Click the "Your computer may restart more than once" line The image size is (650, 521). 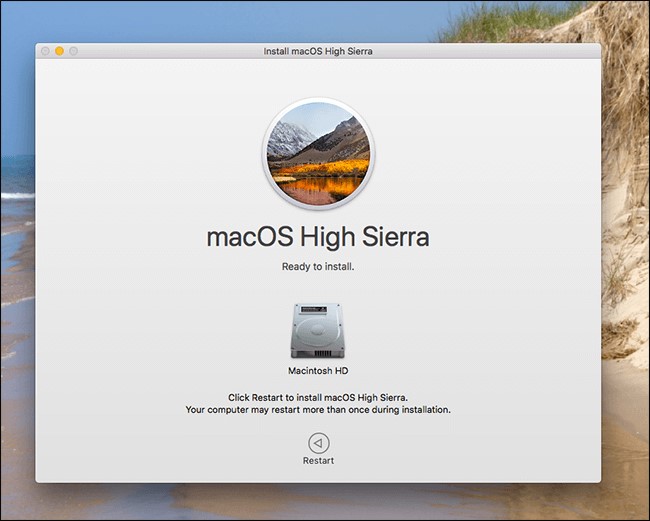click(x=318, y=410)
